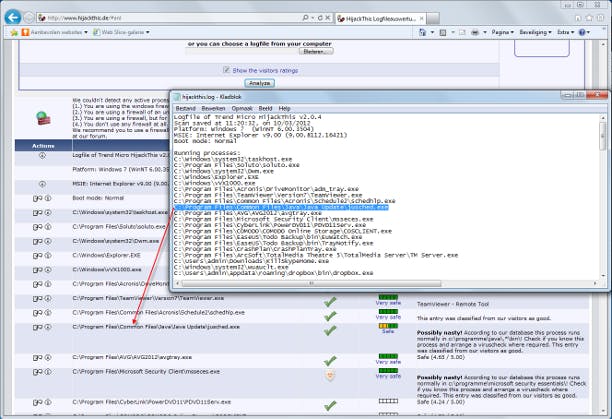The image size is (612, 419).
Task: Click the printer icon in the command bar
Action: click(475, 32)
